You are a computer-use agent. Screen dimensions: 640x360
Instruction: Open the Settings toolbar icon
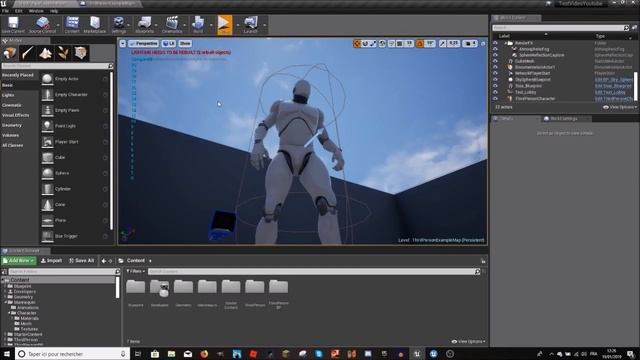pyautogui.click(x=119, y=24)
